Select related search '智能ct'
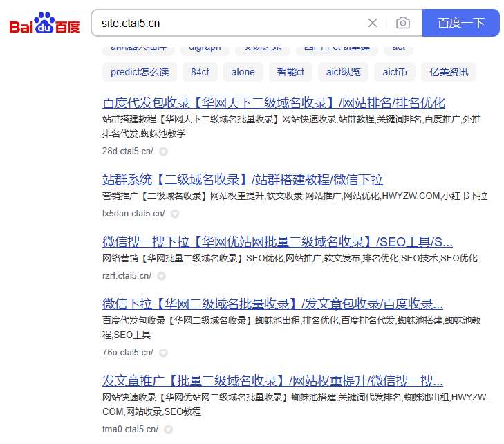The height and width of the screenshot is (444, 504). (290, 72)
